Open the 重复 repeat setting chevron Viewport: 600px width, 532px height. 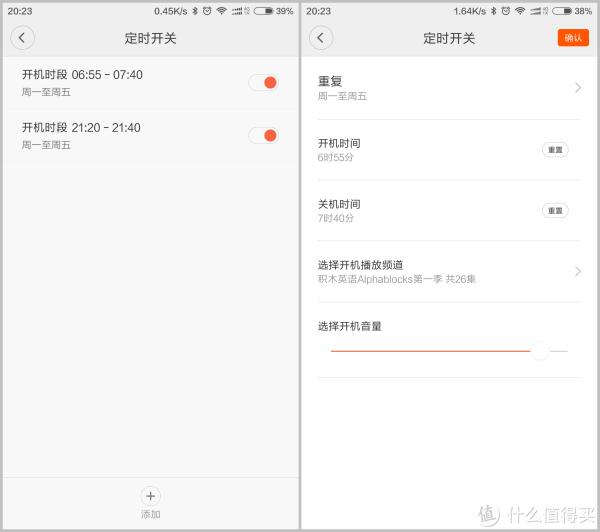click(577, 88)
